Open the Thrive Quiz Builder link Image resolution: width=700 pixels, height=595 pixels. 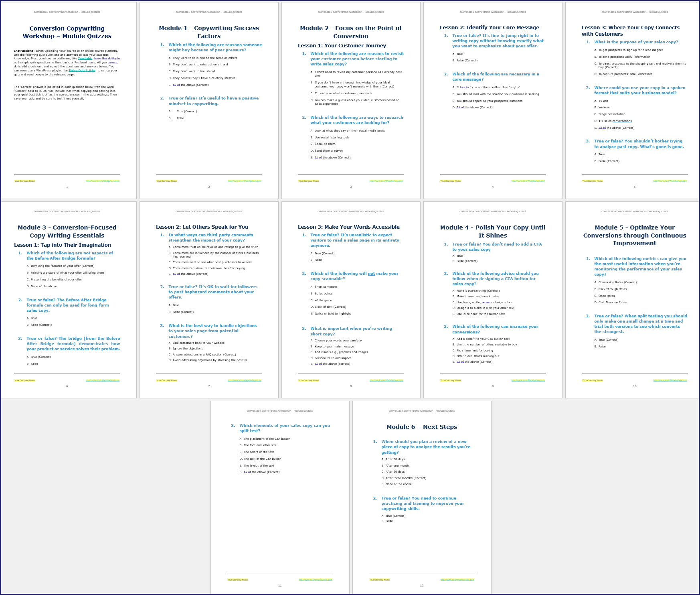tap(82, 71)
